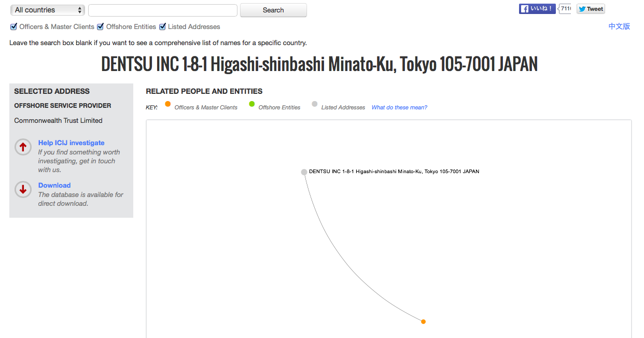644x338 pixels.
Task: Open the Download link
Action: (54, 185)
